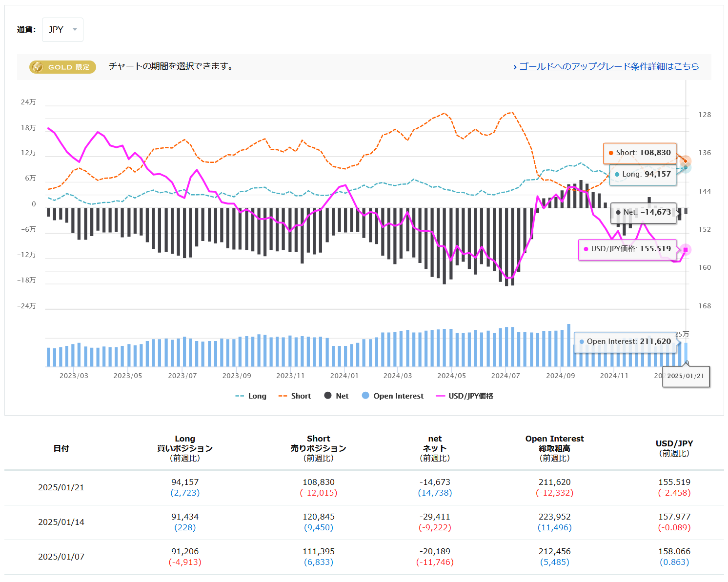Screen dimensions: 728x582
Task: Toggle the Short series in legend
Action: click(294, 396)
